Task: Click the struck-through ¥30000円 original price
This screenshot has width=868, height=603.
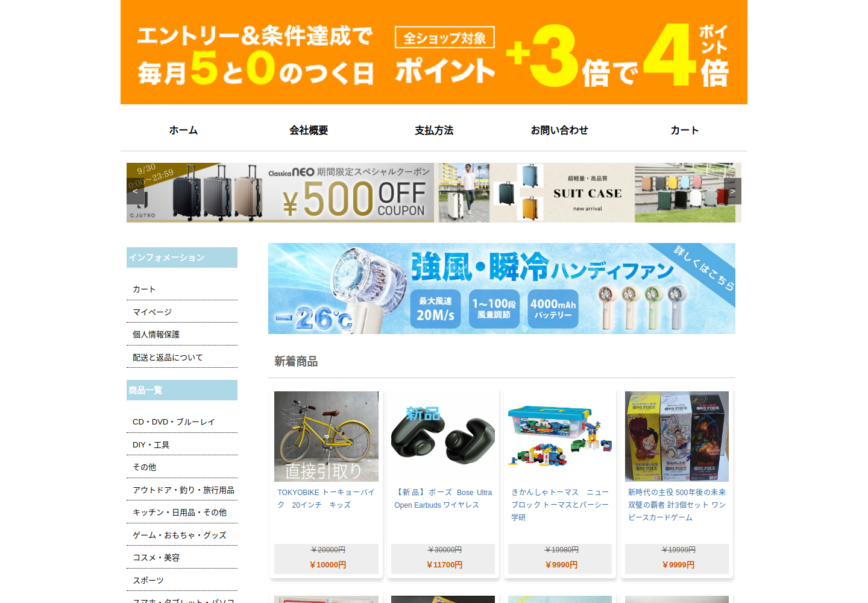Action: pyautogui.click(x=444, y=550)
